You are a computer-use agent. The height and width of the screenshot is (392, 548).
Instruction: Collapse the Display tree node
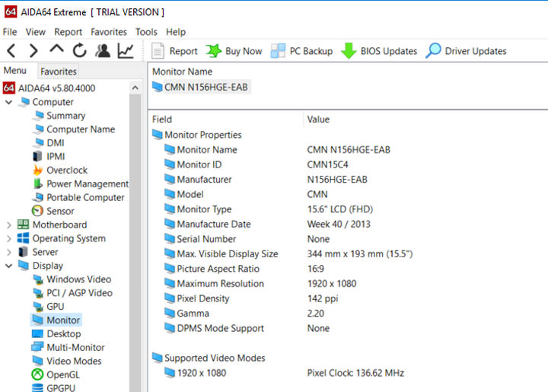(x=9, y=266)
